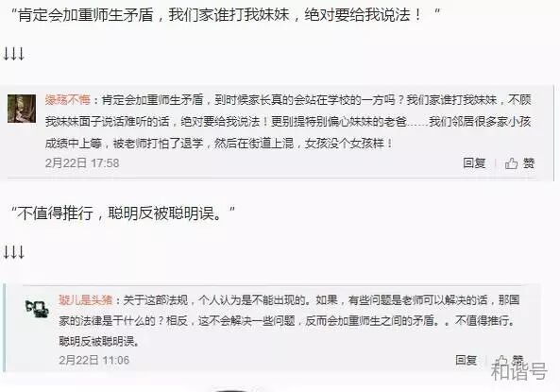This screenshot has height=392, width=560.
Task: Open first commenter's avatar thumbnail
Action: tap(22, 109)
